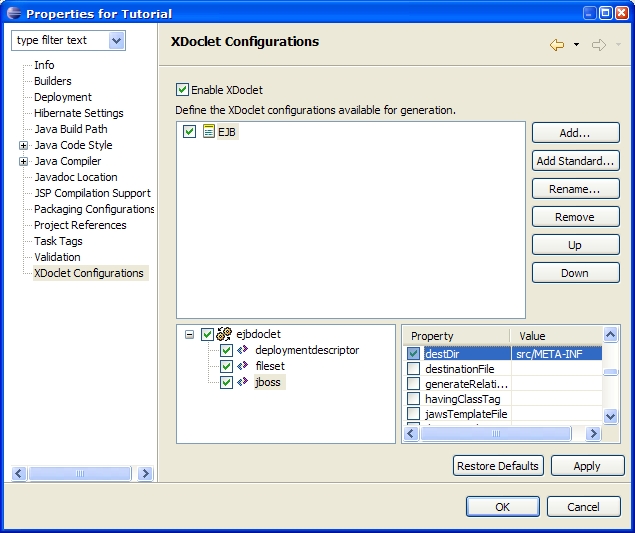Image resolution: width=635 pixels, height=533 pixels.
Task: Toggle the Enable XDoclet checkbox
Action: click(x=182, y=90)
